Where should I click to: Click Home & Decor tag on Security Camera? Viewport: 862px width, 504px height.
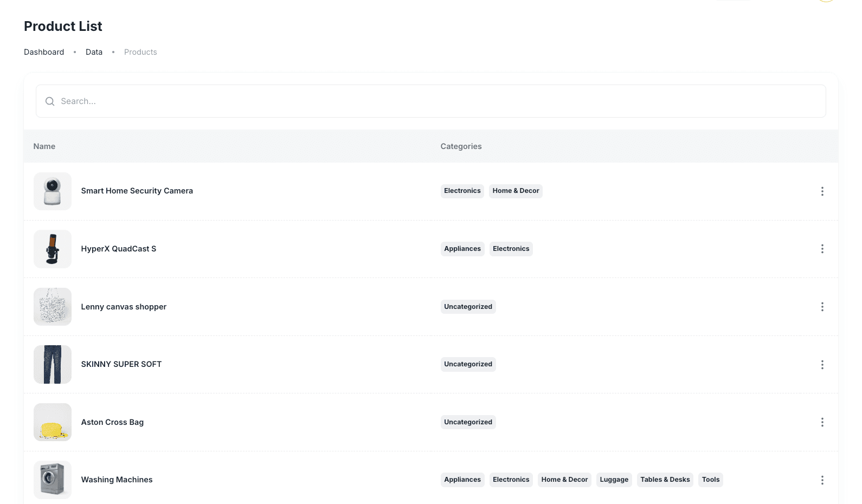516,191
